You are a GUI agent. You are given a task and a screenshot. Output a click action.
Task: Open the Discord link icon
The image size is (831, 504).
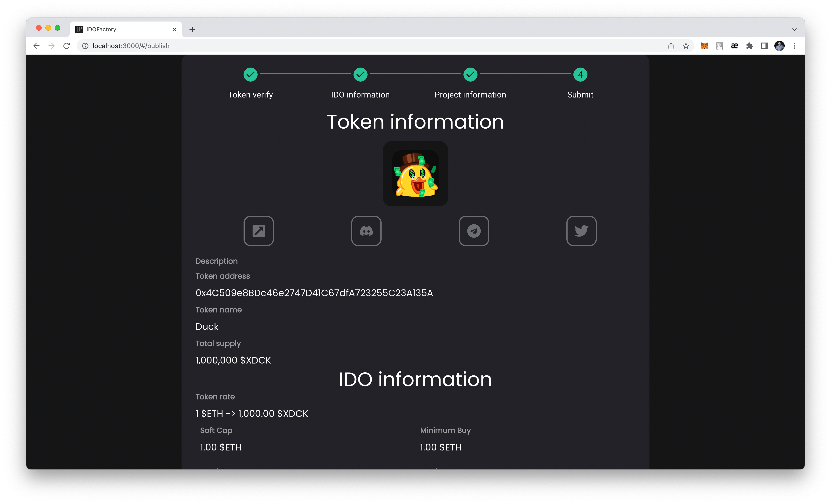click(x=366, y=231)
